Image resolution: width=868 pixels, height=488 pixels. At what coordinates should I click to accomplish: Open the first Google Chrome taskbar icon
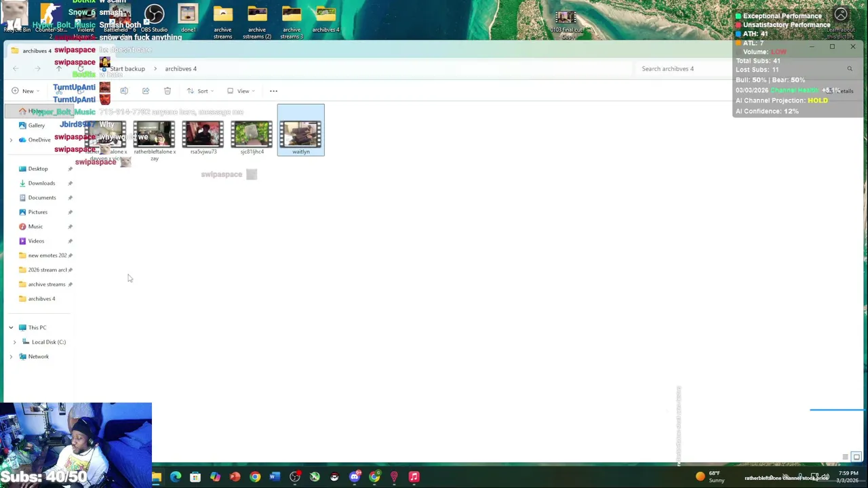(x=255, y=477)
